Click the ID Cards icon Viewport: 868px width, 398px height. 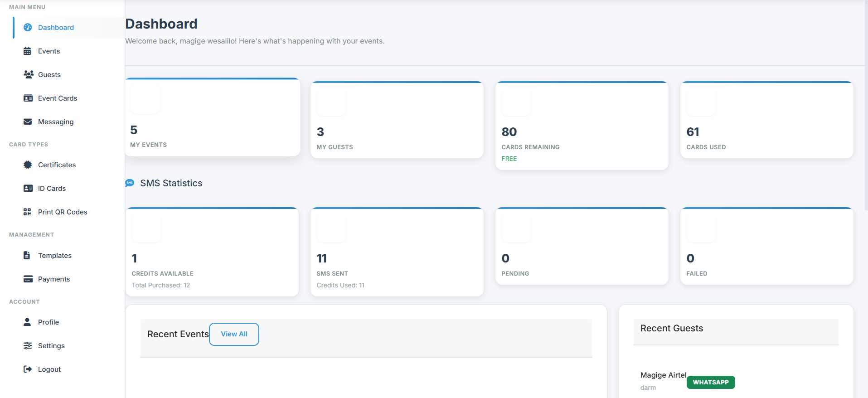coord(28,188)
